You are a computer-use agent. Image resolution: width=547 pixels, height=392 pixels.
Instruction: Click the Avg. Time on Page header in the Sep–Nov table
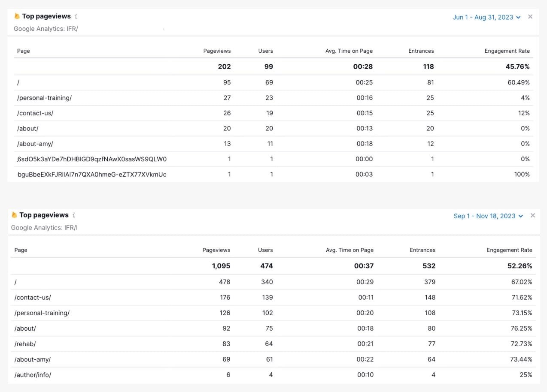pos(349,250)
